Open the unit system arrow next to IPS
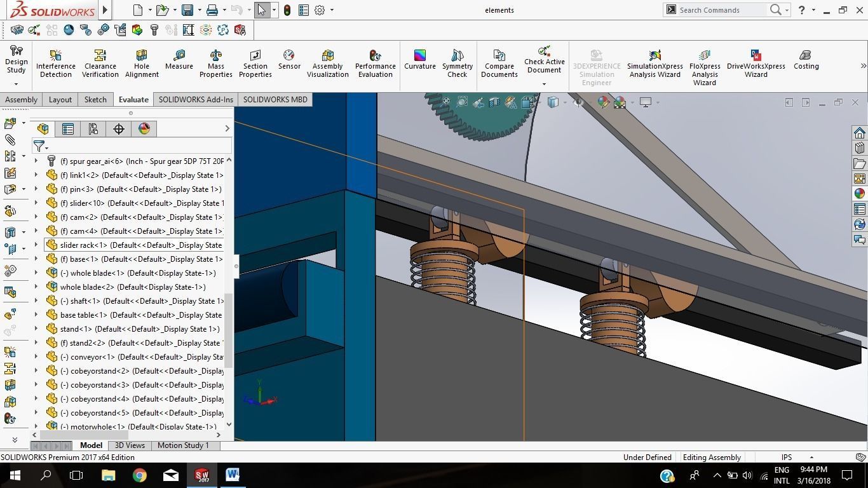This screenshot has width=868, height=488. coord(811,457)
